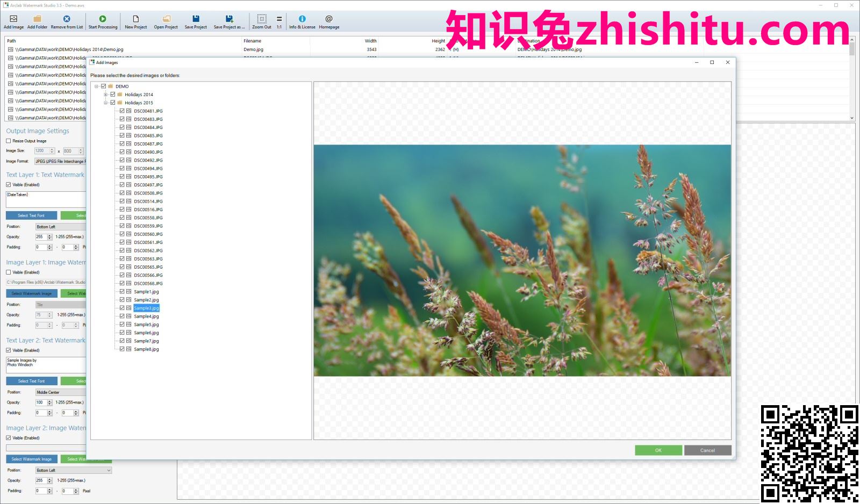
Task: Toggle Image Layer 2 Visible checkbox
Action: (x=9, y=438)
